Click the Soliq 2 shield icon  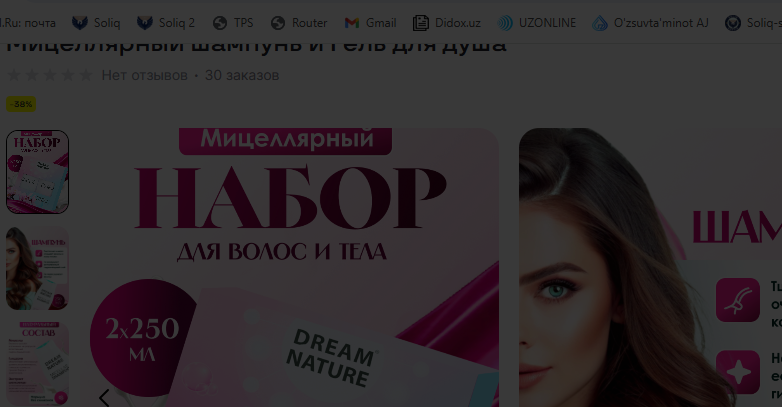[145, 23]
